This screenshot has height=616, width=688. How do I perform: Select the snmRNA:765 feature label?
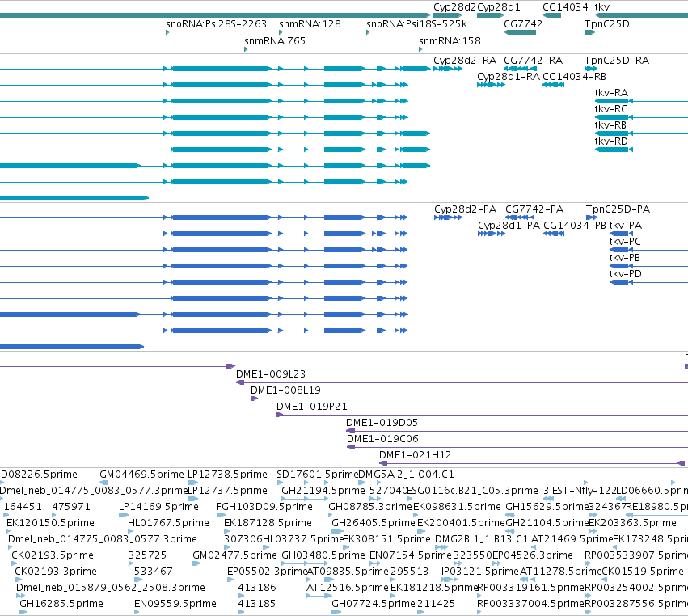point(275,40)
